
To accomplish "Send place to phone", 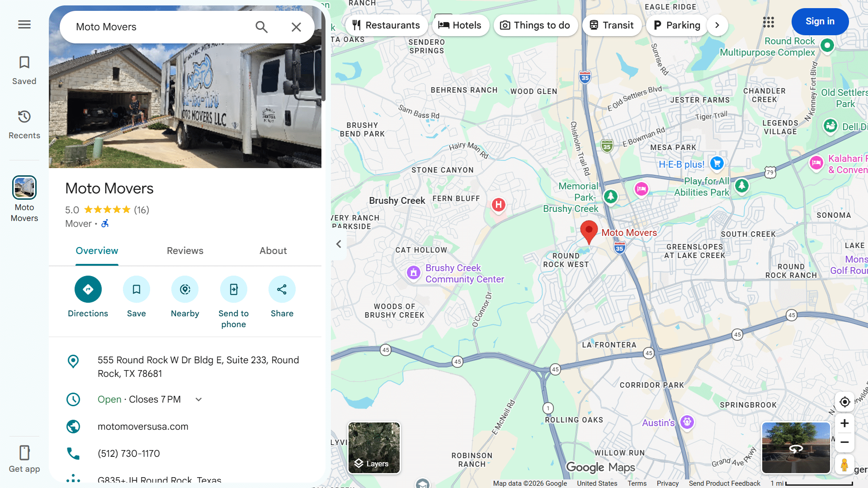I will [x=234, y=302].
